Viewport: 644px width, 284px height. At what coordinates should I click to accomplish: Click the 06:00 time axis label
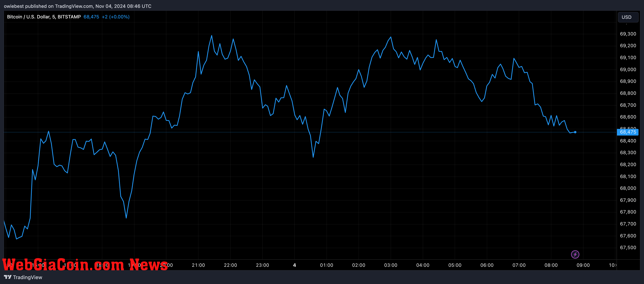click(487, 265)
